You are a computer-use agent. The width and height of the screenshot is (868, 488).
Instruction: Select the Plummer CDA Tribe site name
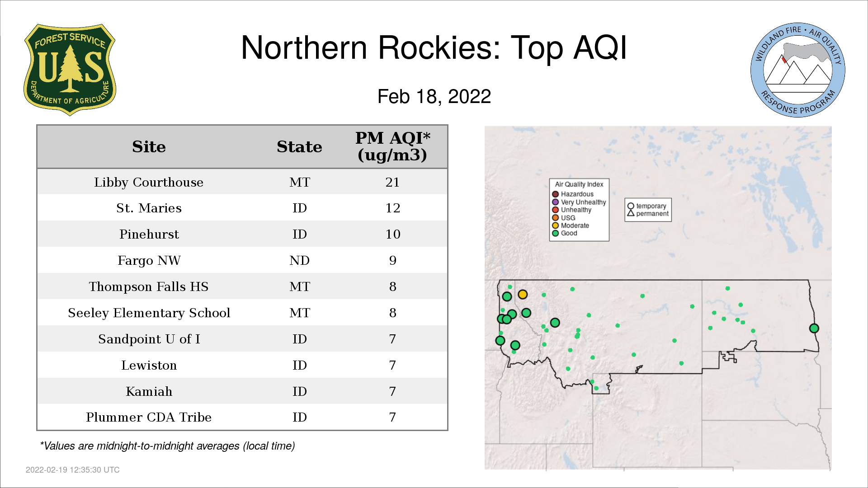149,417
